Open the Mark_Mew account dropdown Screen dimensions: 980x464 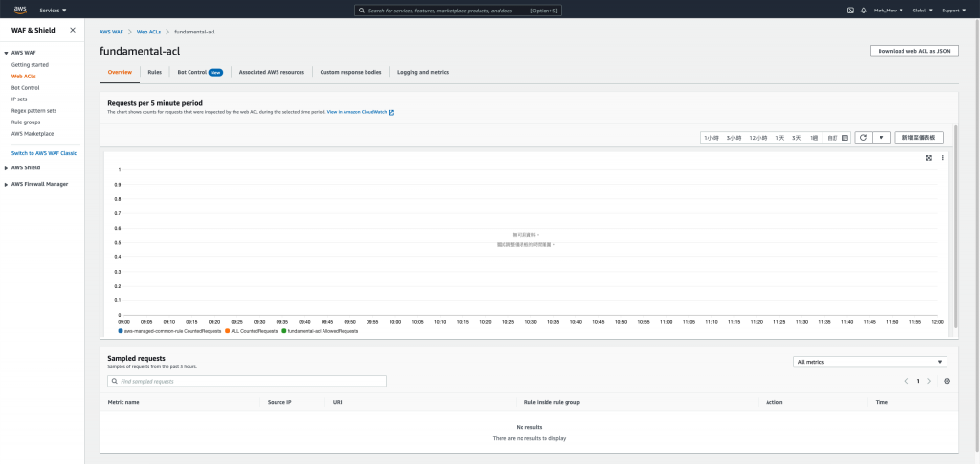pos(888,11)
